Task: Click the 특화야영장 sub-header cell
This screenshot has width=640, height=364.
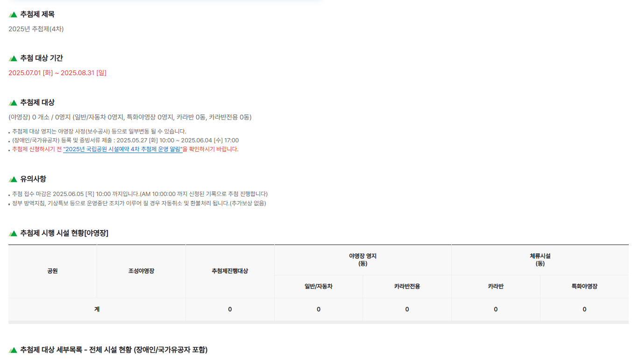Action: pos(584,287)
